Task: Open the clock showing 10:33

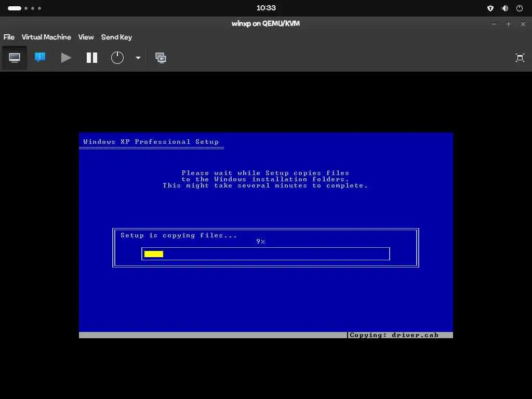Action: click(x=266, y=8)
